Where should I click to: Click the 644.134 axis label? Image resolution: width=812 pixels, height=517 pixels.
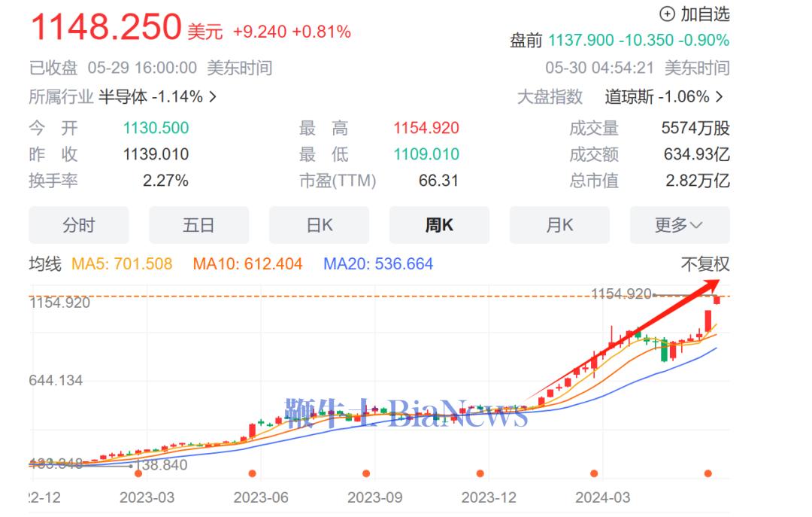[x=56, y=381]
